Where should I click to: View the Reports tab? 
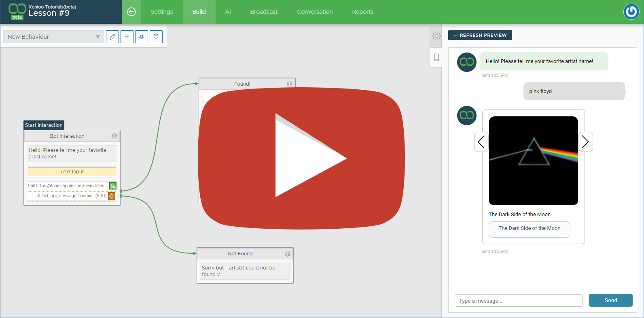tap(363, 12)
